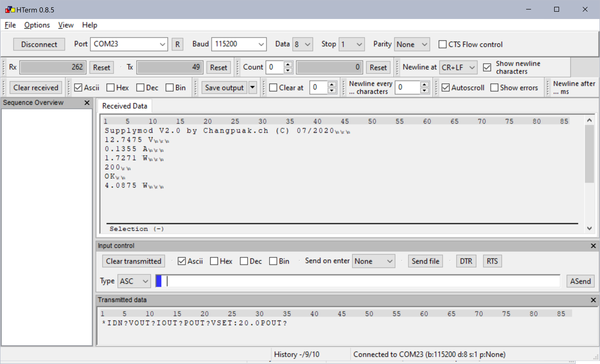Screen dimensions: 600x364
Task: Increase the Clear at spinner value
Action: coord(332,84)
